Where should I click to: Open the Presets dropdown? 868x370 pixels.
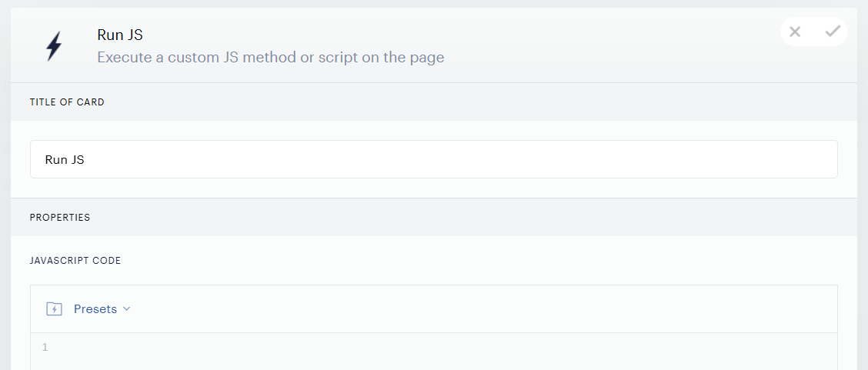102,309
